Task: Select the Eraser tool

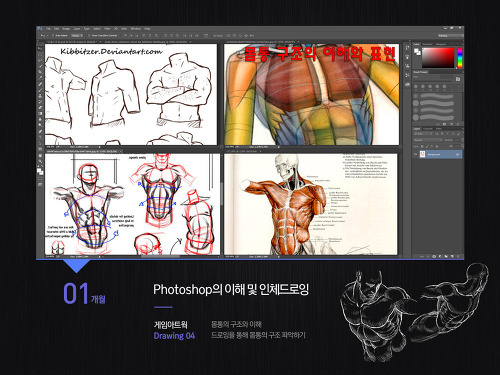Action: [40, 108]
